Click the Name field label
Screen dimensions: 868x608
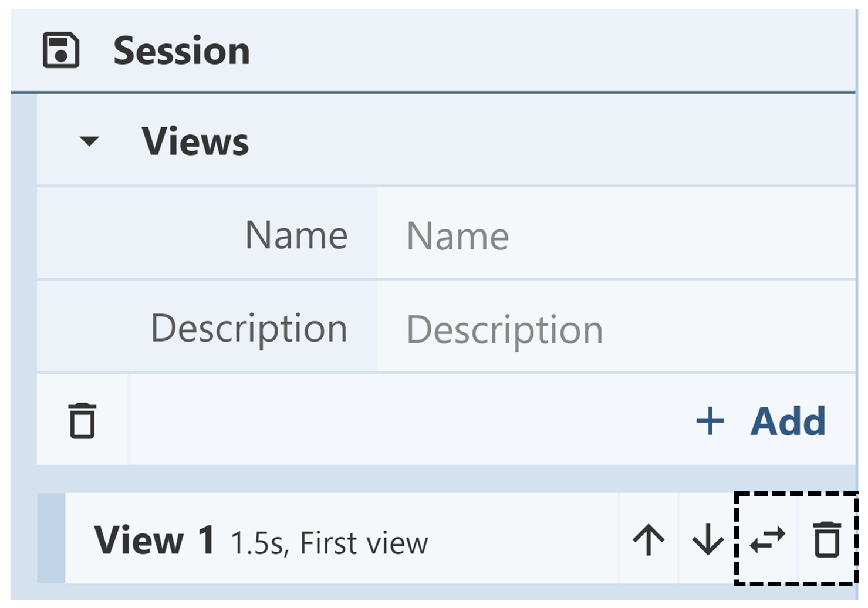tap(296, 235)
